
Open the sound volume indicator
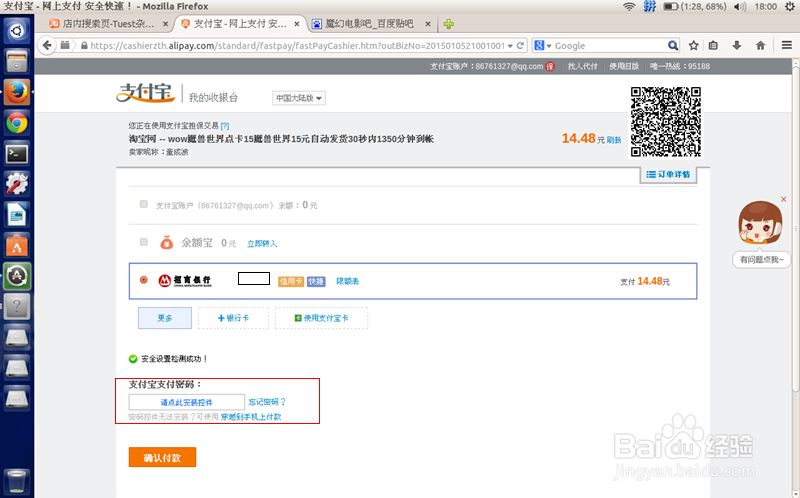click(x=739, y=6)
